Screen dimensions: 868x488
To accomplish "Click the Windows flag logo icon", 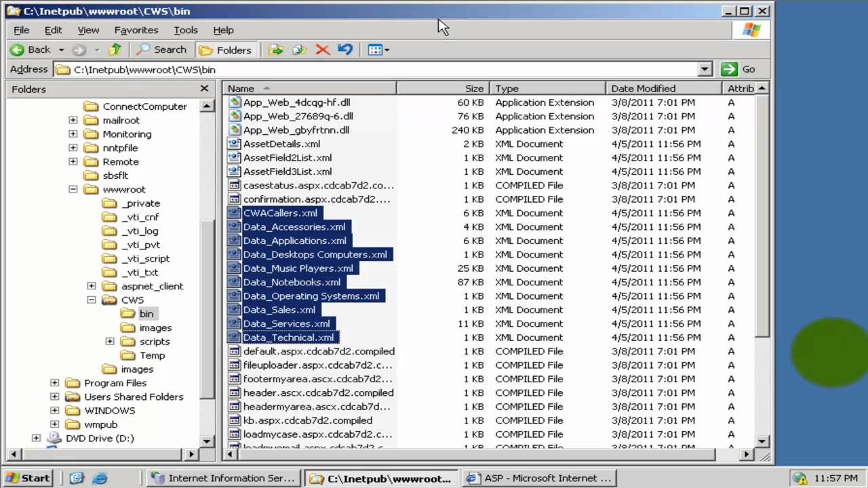I will coord(751,30).
